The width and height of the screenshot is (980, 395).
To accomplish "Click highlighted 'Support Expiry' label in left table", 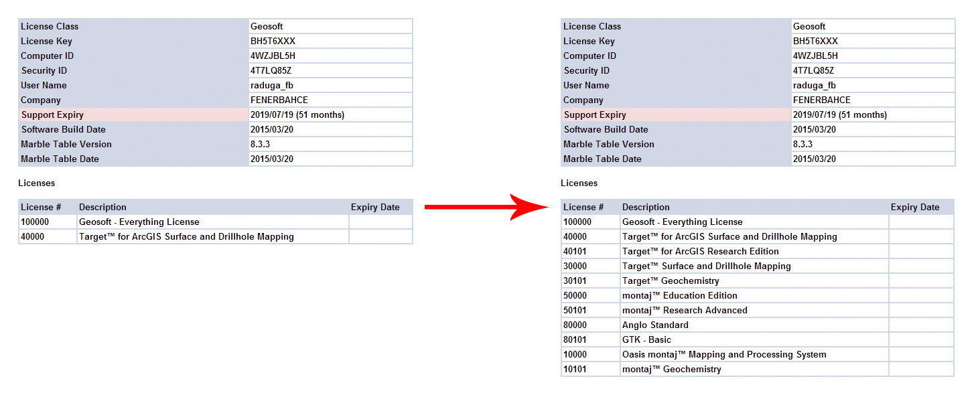I will [x=52, y=115].
